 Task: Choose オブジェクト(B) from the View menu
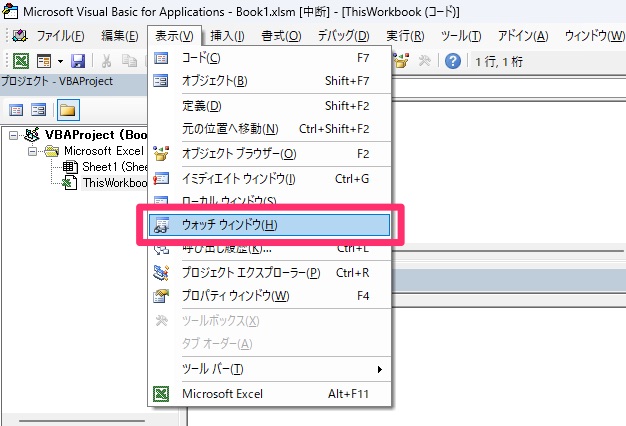pyautogui.click(x=269, y=81)
